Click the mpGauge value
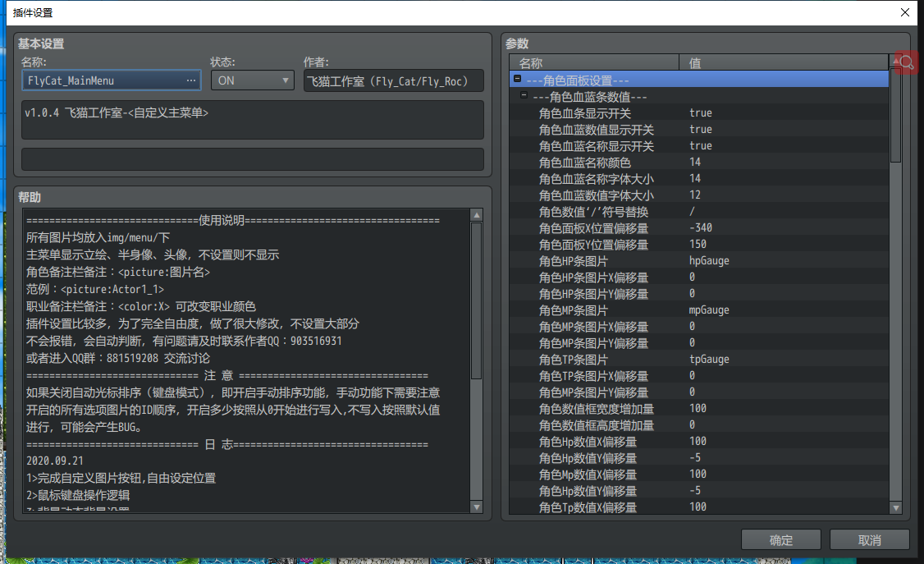The width and height of the screenshot is (924, 564). pyautogui.click(x=710, y=310)
